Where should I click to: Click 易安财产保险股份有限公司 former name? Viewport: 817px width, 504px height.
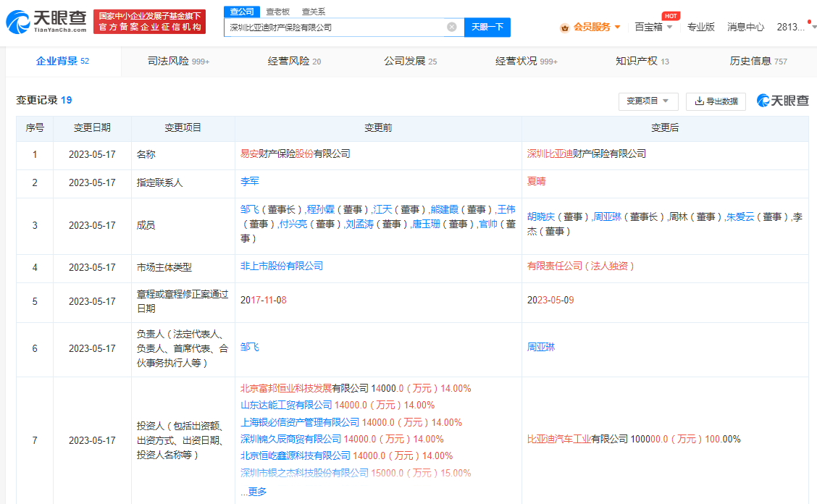pos(295,154)
